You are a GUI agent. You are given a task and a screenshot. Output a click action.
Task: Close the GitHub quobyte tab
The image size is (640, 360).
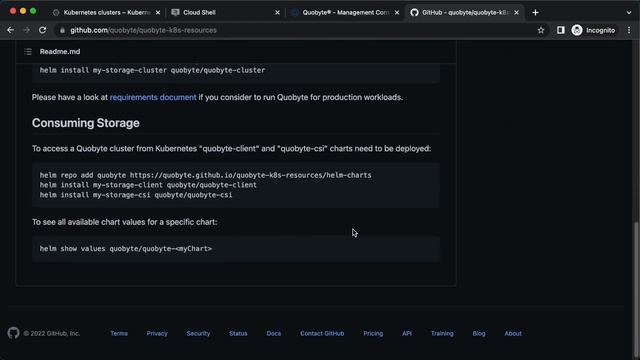516,13
